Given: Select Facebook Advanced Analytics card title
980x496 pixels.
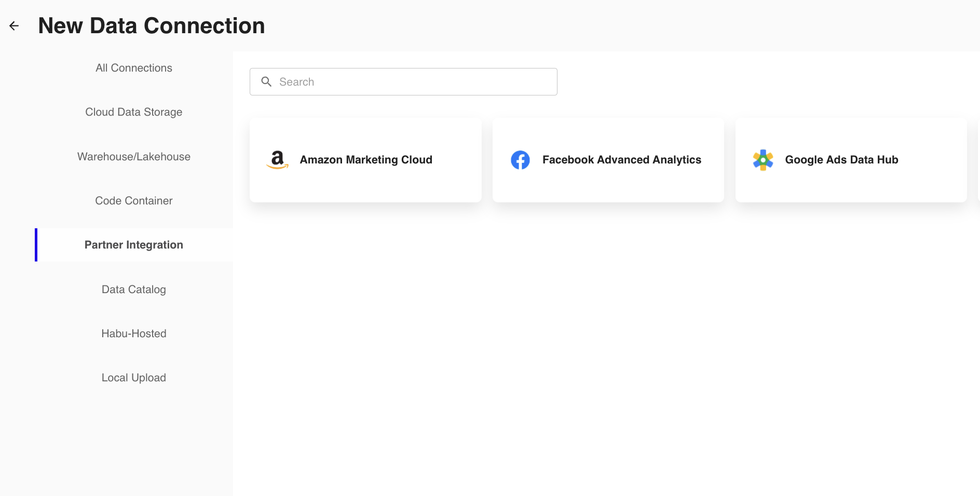Looking at the screenshot, I should click(621, 160).
